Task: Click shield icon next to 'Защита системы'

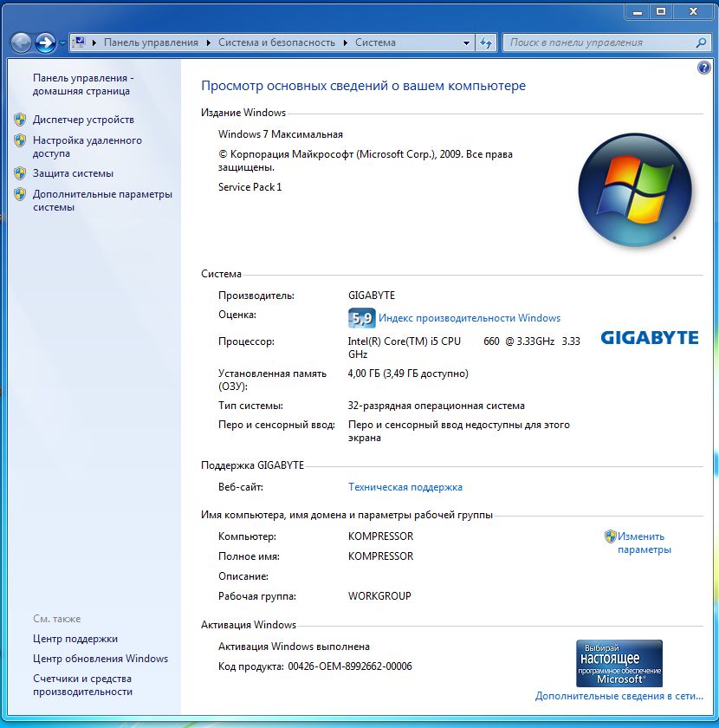Action: tap(20, 173)
